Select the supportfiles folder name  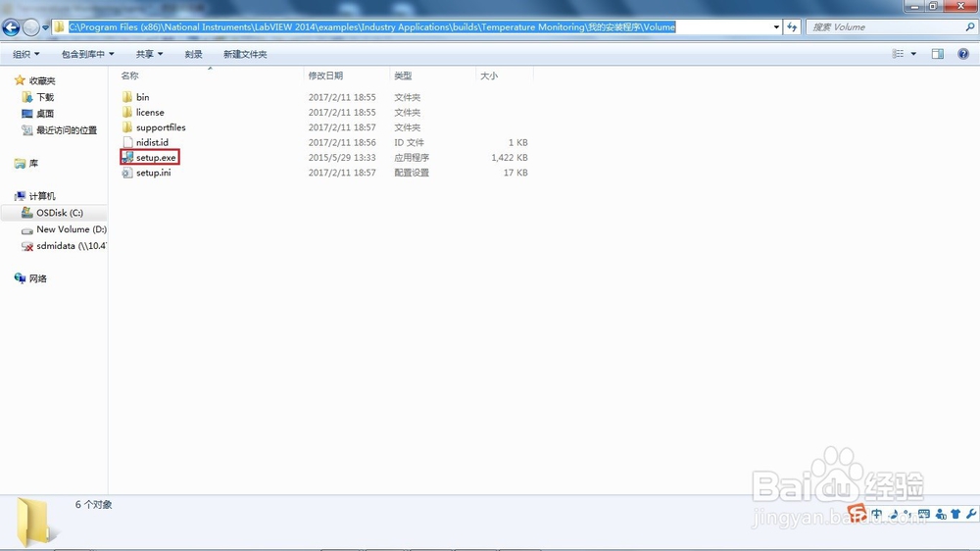click(x=161, y=126)
